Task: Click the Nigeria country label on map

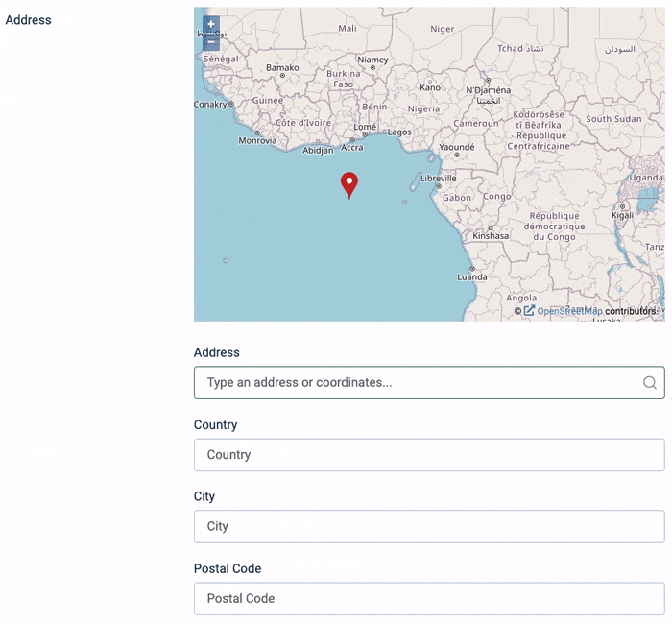Action: [x=423, y=108]
